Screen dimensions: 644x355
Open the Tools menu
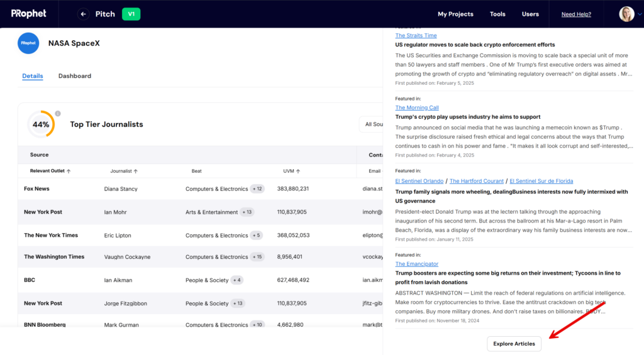pos(497,14)
